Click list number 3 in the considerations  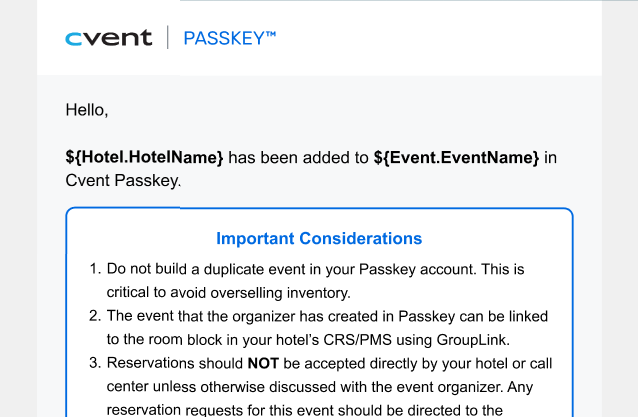coord(95,363)
